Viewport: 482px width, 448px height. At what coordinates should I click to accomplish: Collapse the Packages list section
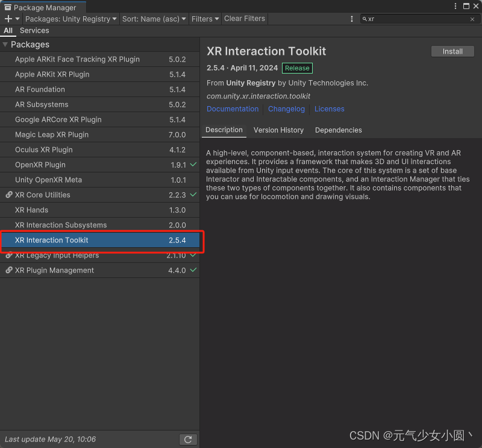tap(5, 45)
